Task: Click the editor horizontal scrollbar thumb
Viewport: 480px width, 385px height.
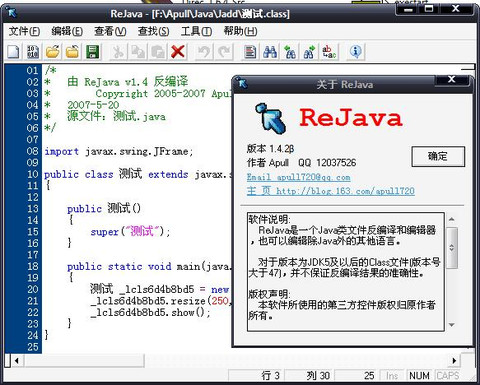Action: pos(83,360)
